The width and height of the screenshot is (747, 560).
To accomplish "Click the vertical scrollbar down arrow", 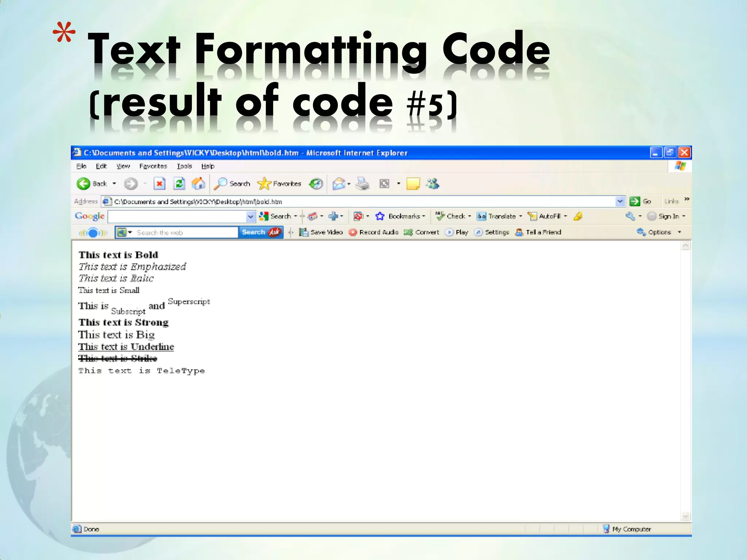I will (685, 516).
